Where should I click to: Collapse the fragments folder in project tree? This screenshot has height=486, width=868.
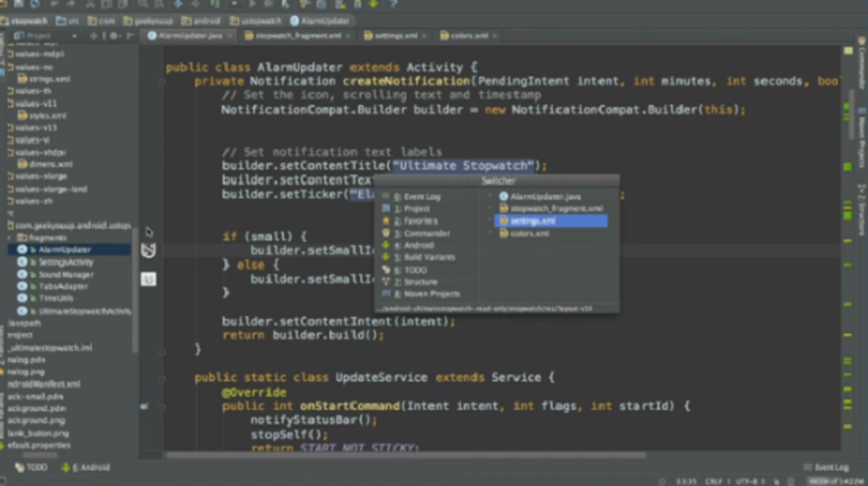coord(11,238)
